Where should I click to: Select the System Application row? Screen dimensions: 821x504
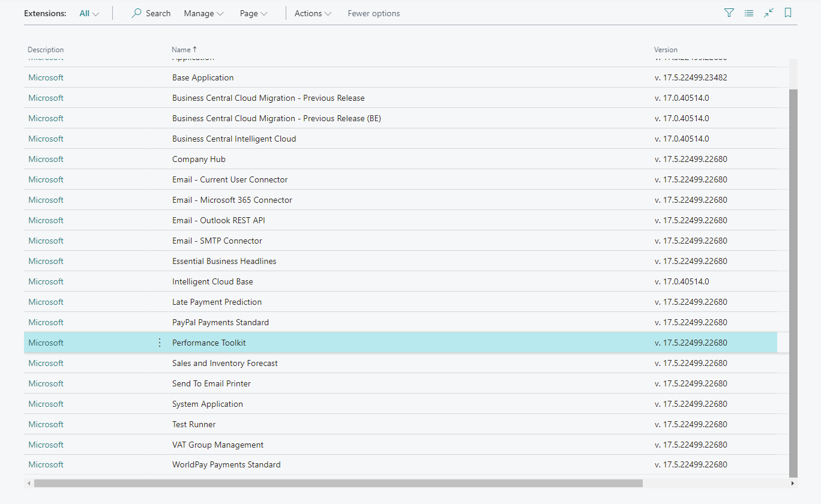(400, 404)
